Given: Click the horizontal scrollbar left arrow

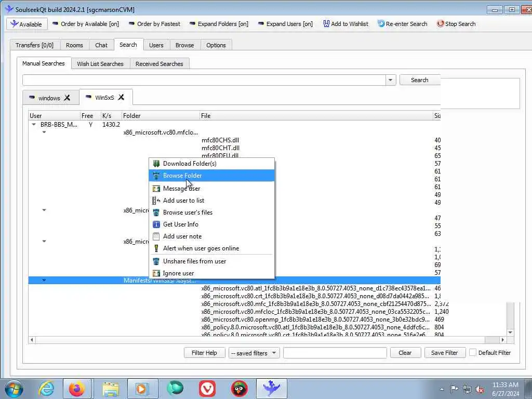Looking at the screenshot, I should coord(32,340).
